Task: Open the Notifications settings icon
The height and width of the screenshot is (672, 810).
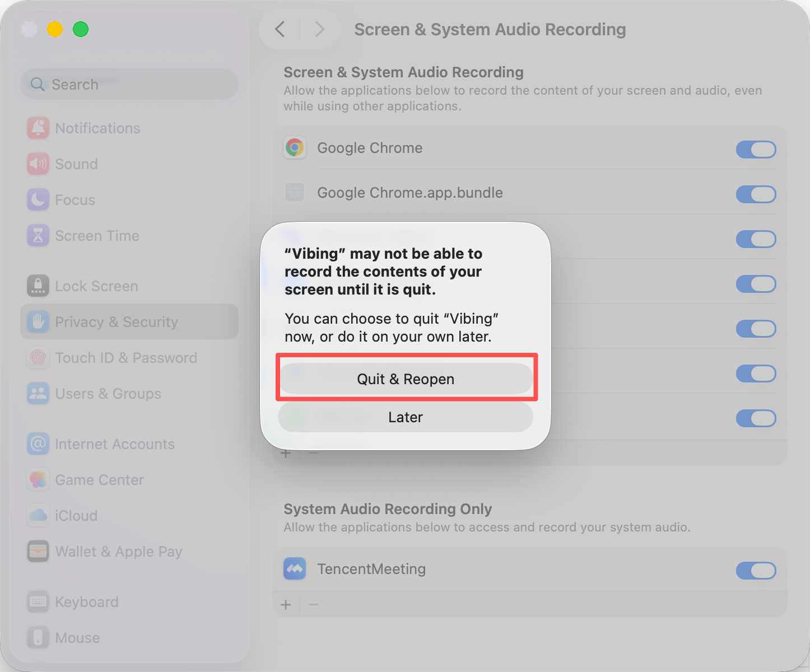Action: [38, 128]
